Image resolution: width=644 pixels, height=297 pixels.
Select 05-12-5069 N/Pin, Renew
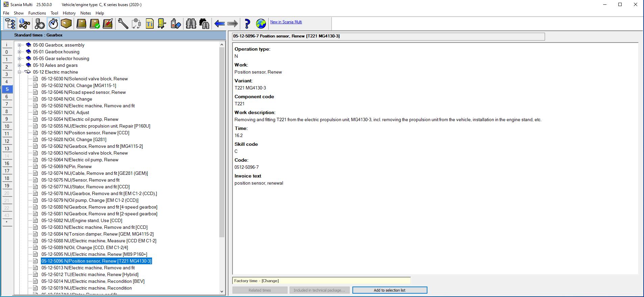(67, 166)
